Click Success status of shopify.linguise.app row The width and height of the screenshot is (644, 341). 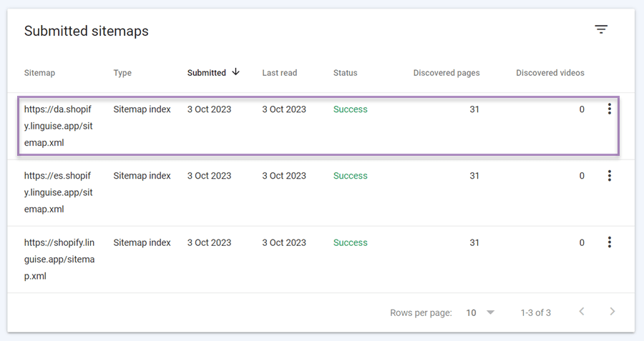point(351,242)
